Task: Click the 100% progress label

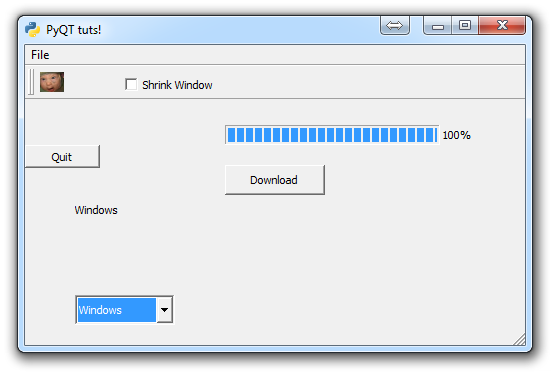Action: 456,135
